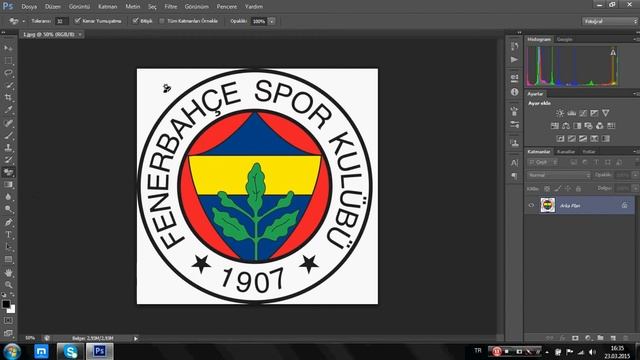Click the Photoshop taskbar button

(100, 351)
